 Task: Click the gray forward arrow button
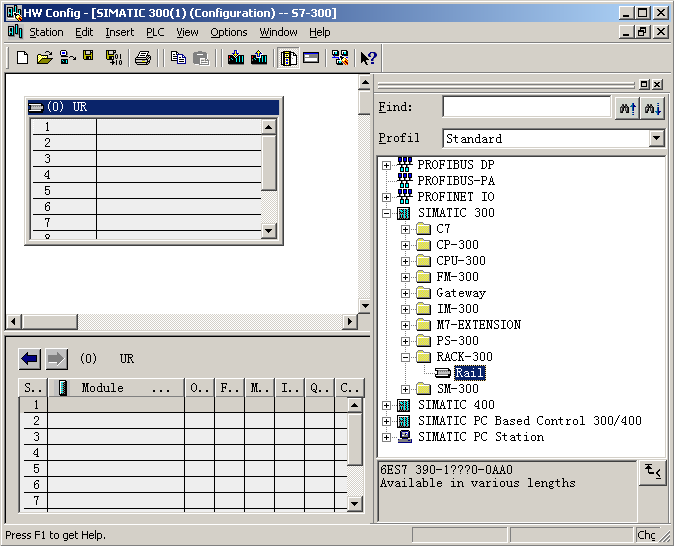[56, 359]
